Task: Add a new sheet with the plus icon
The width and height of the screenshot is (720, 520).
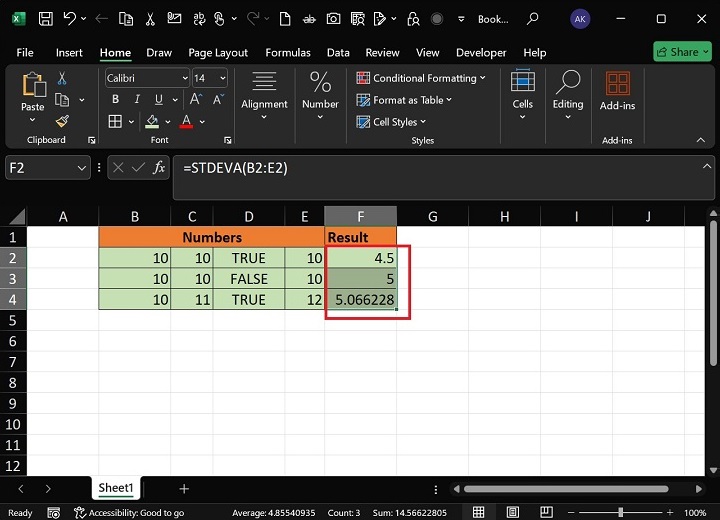Action: coord(184,488)
